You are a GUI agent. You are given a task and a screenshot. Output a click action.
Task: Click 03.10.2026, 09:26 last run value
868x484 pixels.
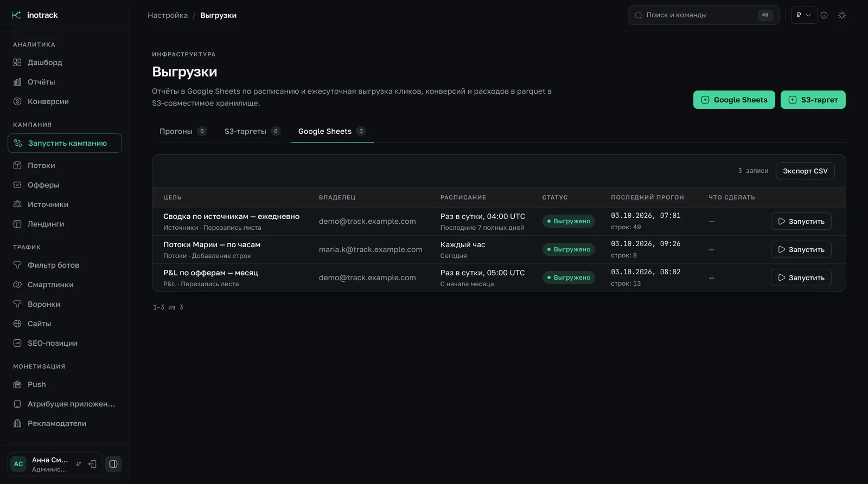(646, 244)
